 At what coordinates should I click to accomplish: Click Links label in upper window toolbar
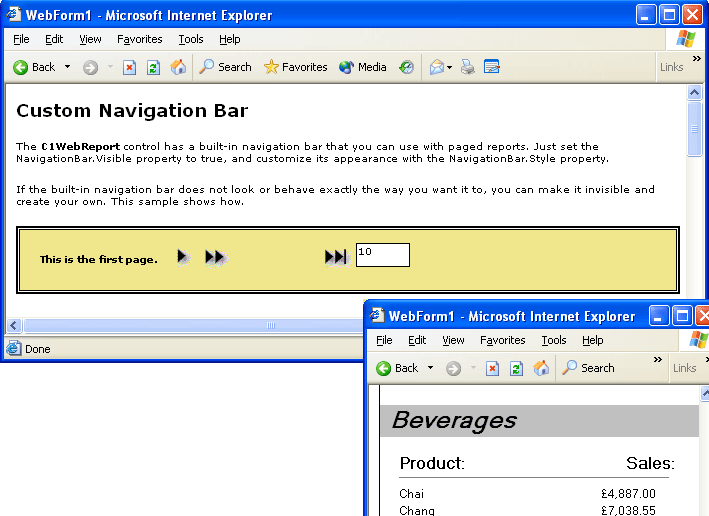tap(671, 67)
